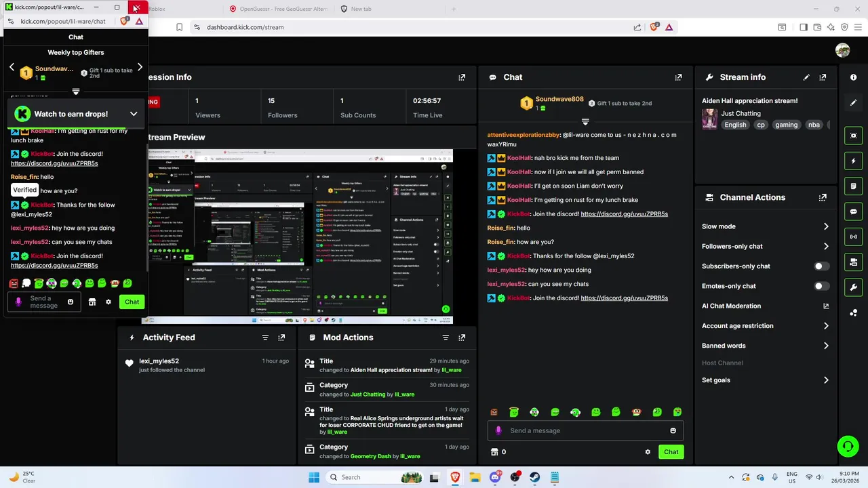
Task: Open Discord from Windows taskbar
Action: point(495,477)
